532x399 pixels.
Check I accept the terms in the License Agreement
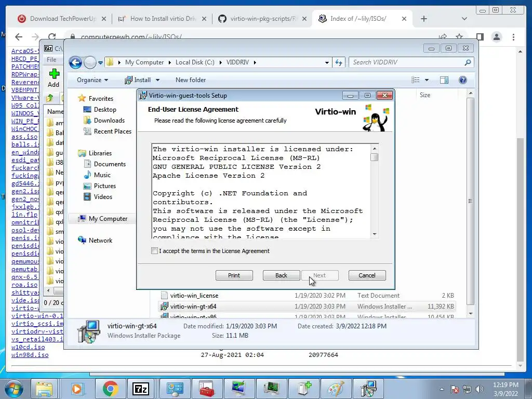(x=155, y=251)
